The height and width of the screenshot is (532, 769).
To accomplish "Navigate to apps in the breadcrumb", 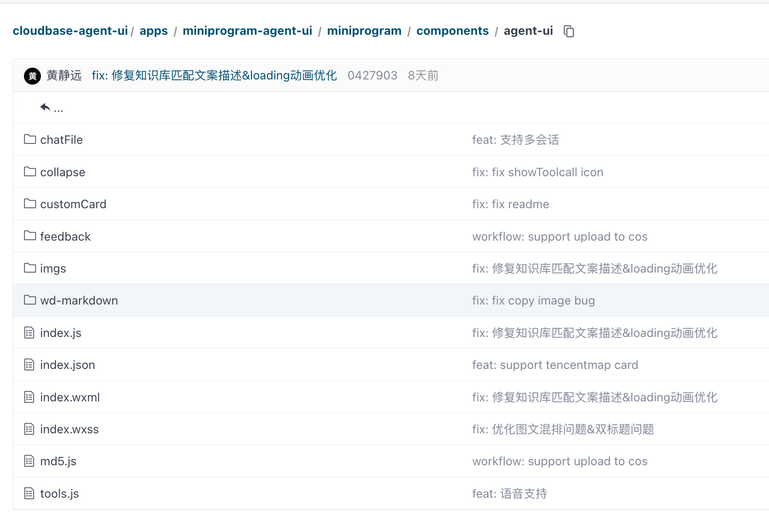I will [153, 31].
